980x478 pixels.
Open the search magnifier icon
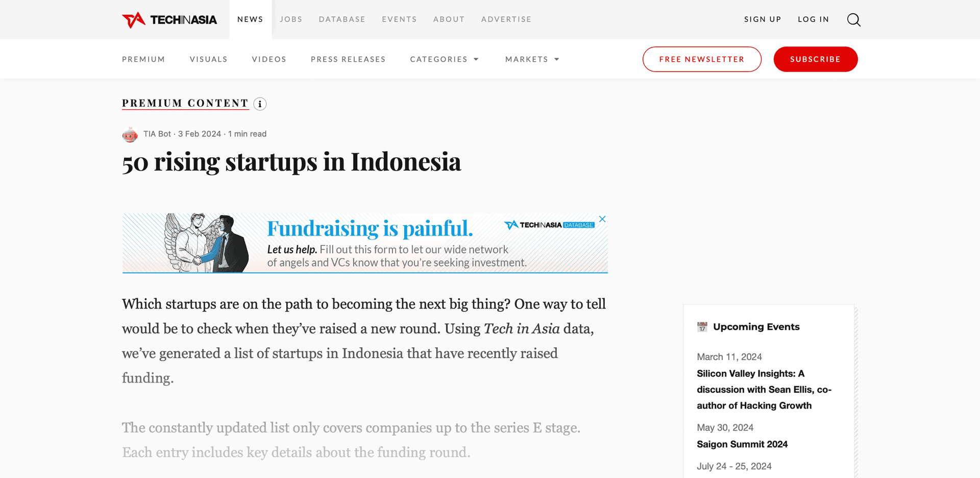[x=853, y=20]
